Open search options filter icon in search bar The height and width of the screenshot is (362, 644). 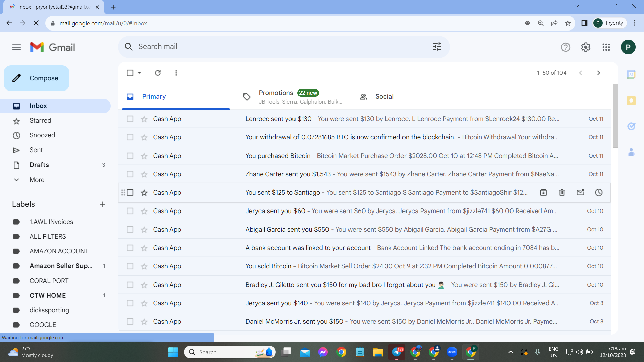click(437, 47)
